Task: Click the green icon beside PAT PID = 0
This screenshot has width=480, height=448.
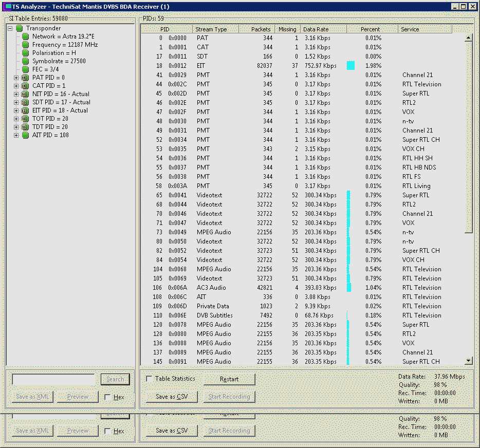Action: coord(25,78)
